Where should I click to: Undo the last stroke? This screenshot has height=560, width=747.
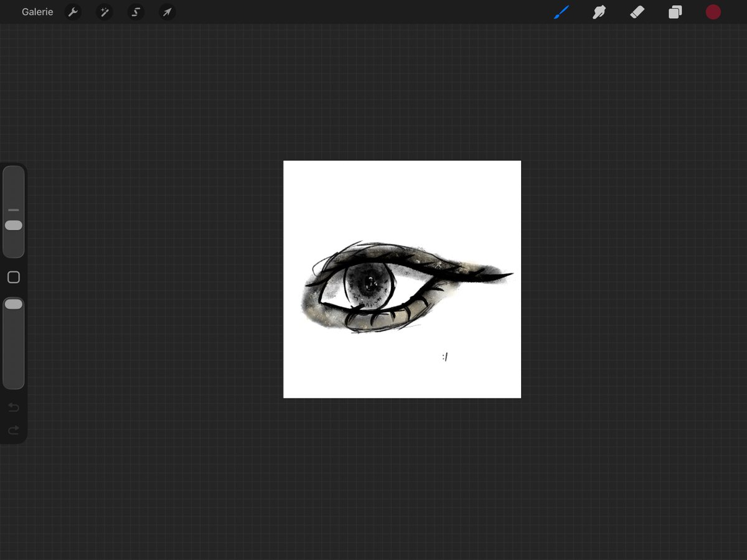14,408
